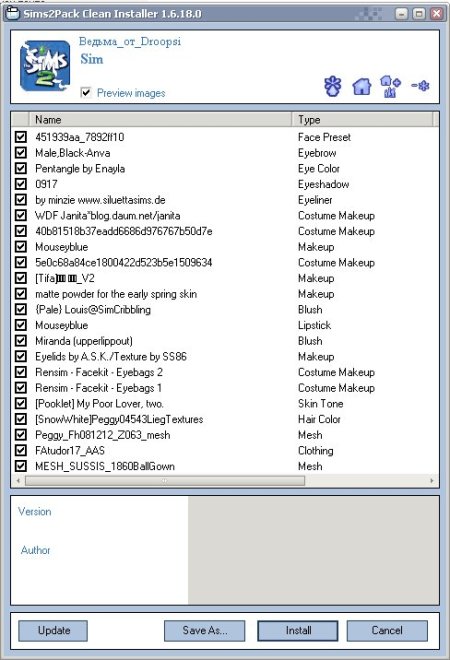Click the Save As... button

205,630
